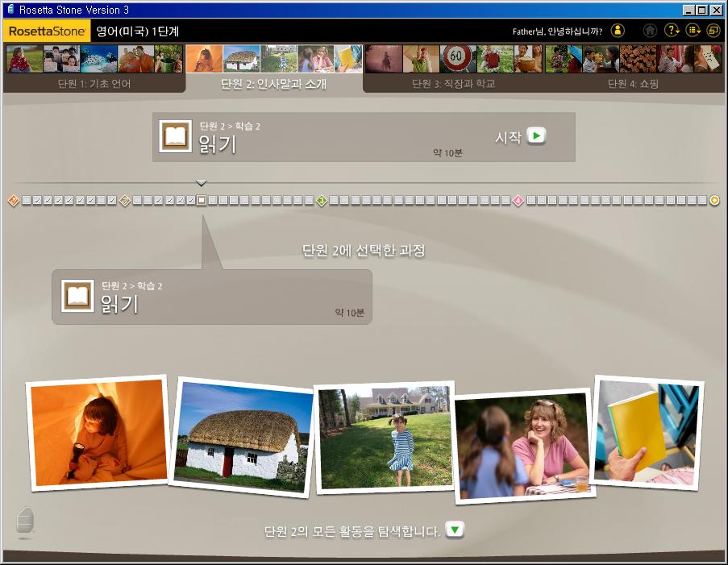Click the top 읽기 lesson title
This screenshot has height=565, width=728.
point(218,144)
